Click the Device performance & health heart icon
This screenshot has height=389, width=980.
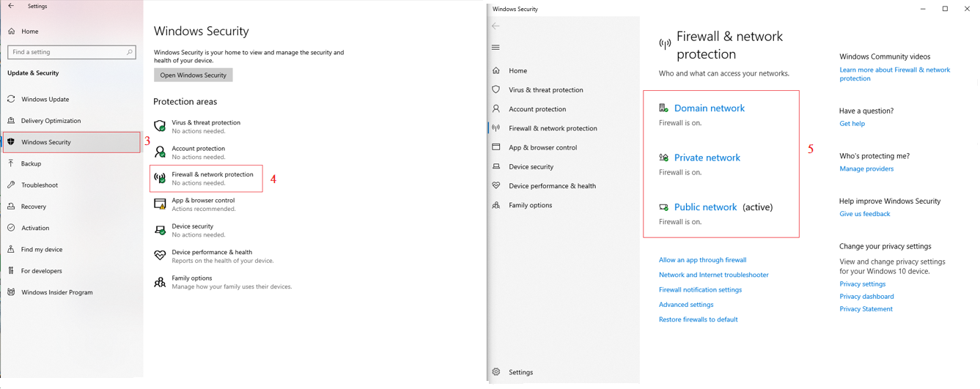[x=160, y=256]
